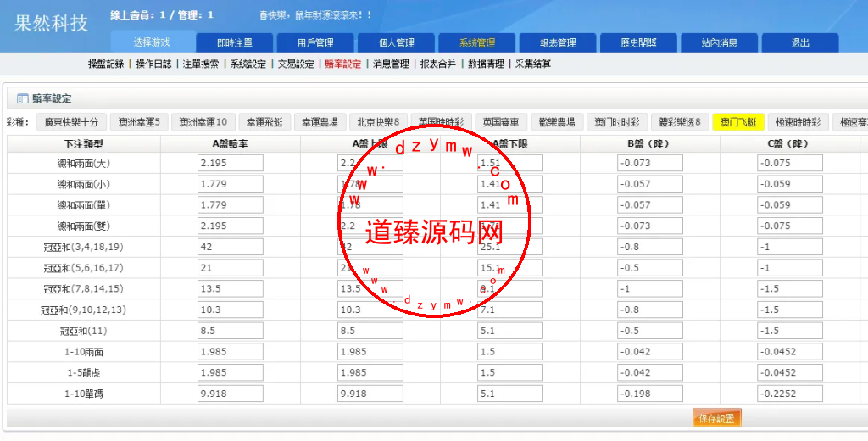The image size is (868, 441).
Task: Open 采集结算 submenu link
Action: (x=533, y=64)
